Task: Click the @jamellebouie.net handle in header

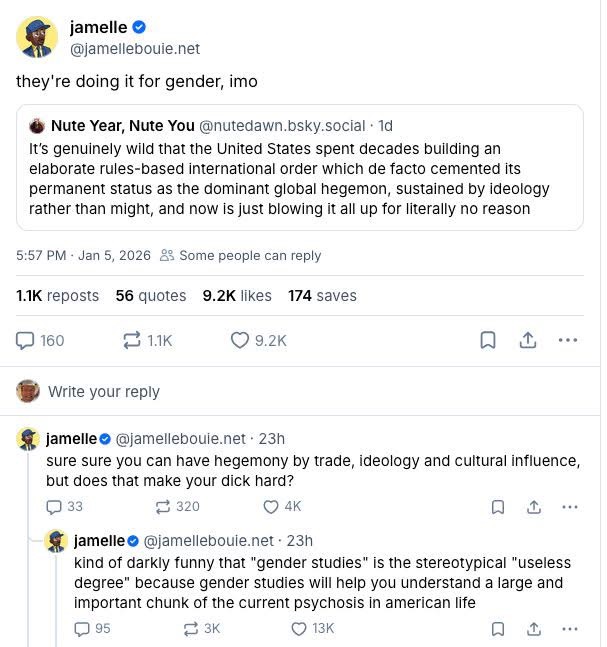Action: click(134, 48)
